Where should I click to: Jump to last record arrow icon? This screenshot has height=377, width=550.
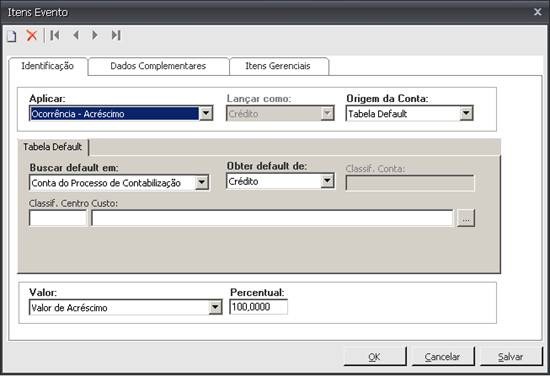(x=116, y=35)
